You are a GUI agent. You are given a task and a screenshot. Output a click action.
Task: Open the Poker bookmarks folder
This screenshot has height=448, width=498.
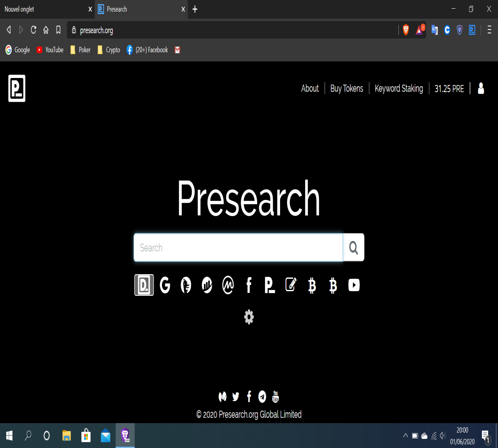(80, 50)
